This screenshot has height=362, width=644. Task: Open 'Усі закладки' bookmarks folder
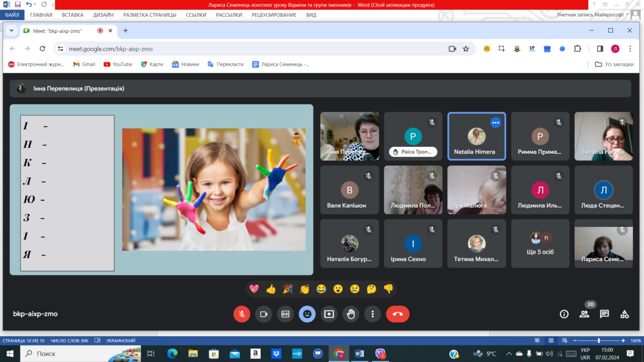pyautogui.click(x=614, y=64)
